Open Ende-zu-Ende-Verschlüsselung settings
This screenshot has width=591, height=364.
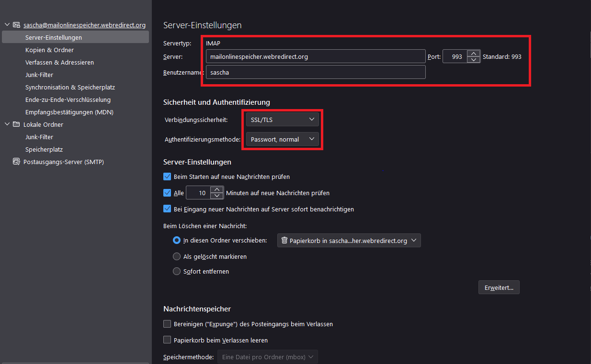pyautogui.click(x=68, y=99)
